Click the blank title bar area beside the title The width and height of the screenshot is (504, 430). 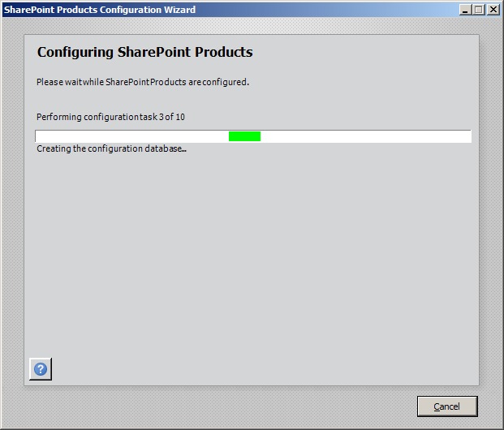tap(326, 10)
